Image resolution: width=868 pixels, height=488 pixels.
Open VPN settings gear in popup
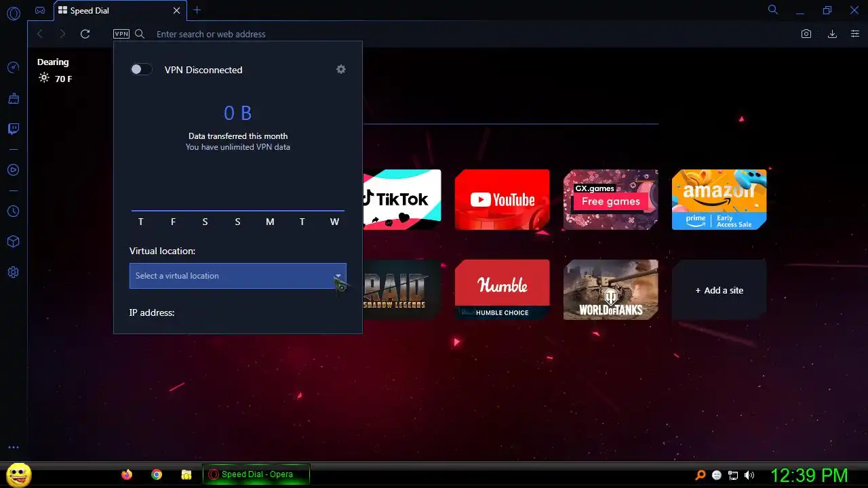pyautogui.click(x=341, y=69)
